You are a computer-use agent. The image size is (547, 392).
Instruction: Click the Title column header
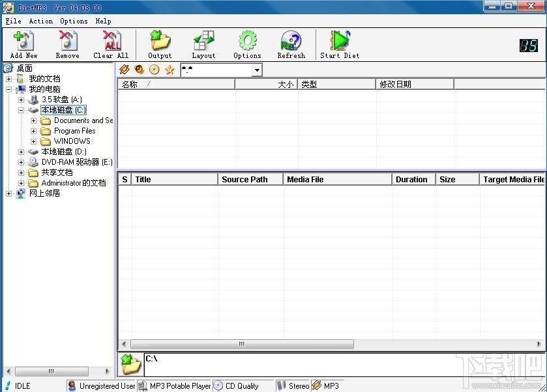(x=175, y=180)
